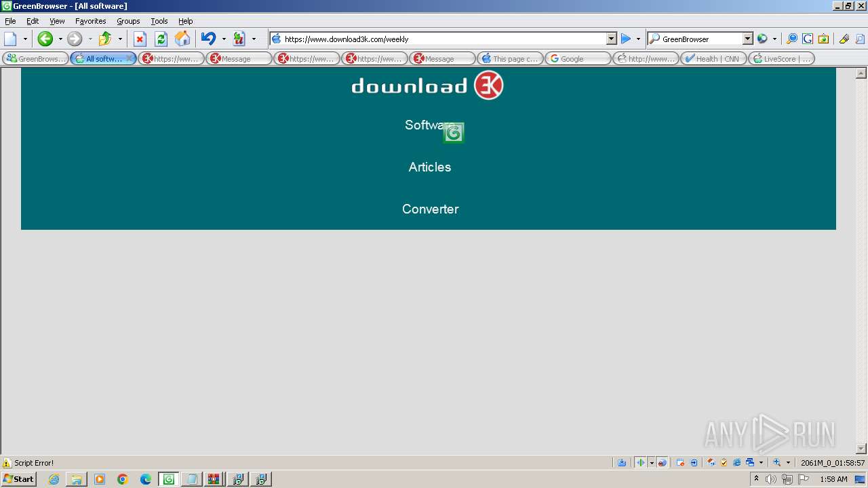Click the camera-like icon in search toolbar
868x488 pixels.
823,39
